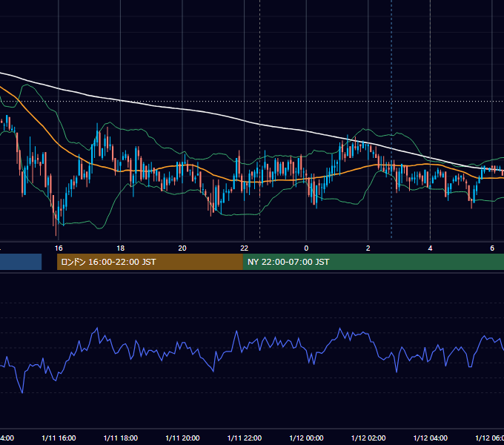
Task: Click the 1/11 18:00 date label
Action: pyautogui.click(x=121, y=438)
